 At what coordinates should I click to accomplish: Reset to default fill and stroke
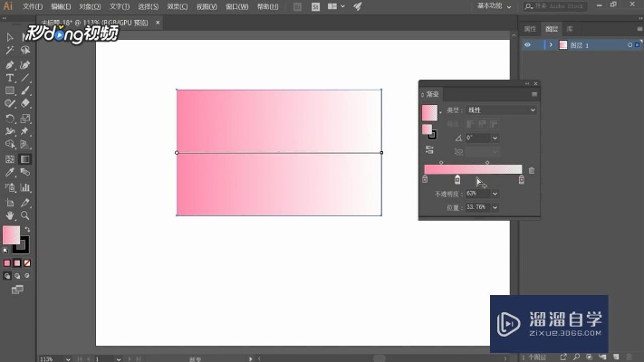pyautogui.click(x=5, y=251)
